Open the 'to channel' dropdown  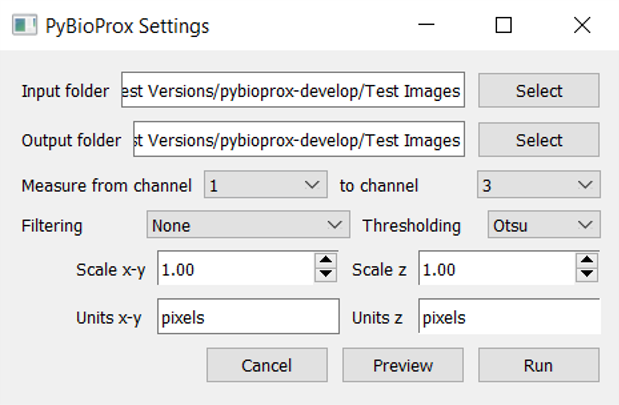[538, 185]
